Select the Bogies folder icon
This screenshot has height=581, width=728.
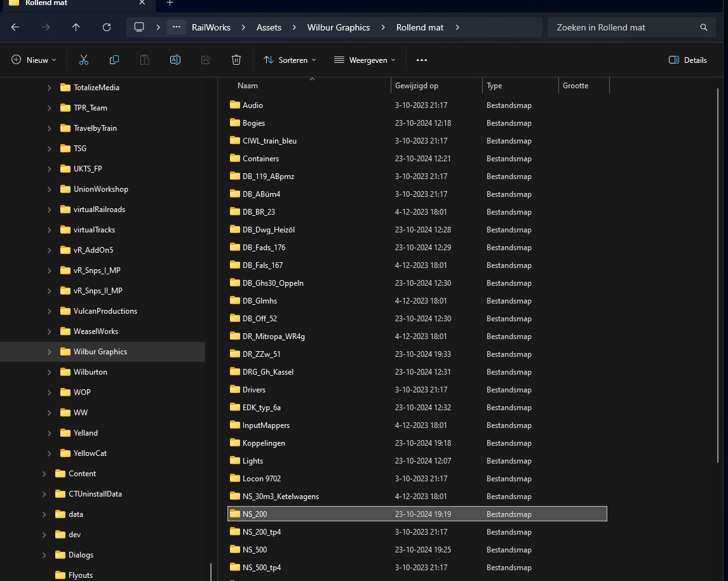click(235, 123)
